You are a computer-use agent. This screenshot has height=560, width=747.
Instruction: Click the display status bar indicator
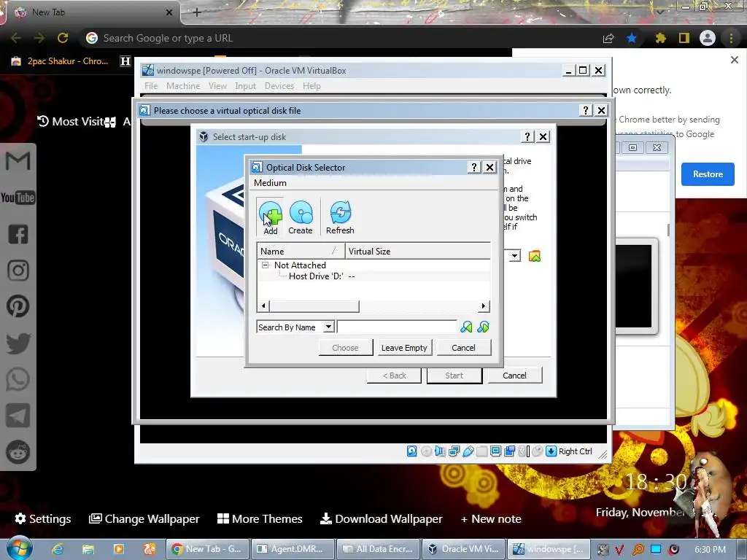(495, 451)
